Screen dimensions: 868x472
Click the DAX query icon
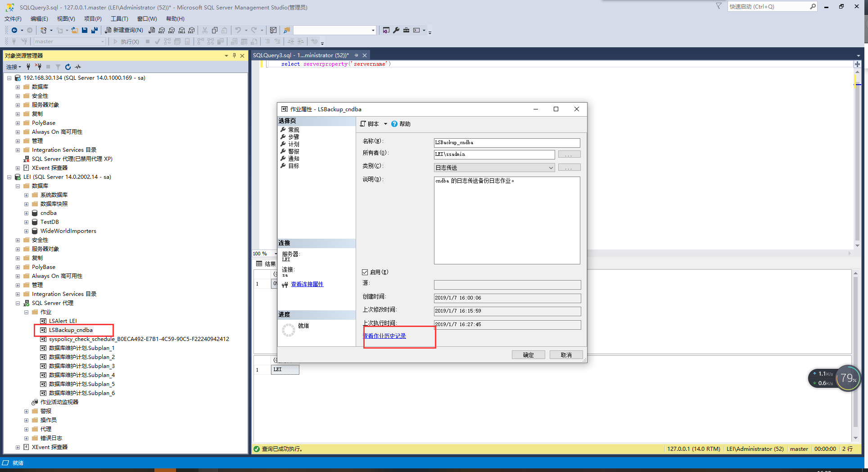tap(191, 30)
